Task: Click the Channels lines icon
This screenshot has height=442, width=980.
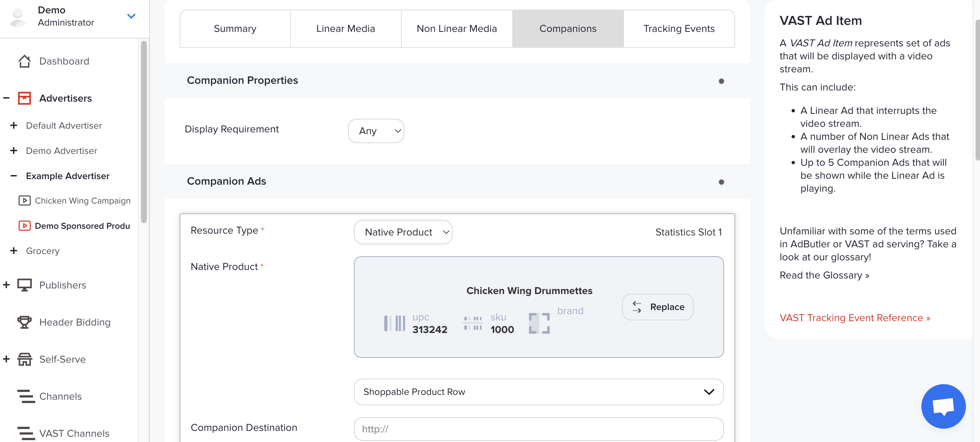Action: [x=26, y=396]
